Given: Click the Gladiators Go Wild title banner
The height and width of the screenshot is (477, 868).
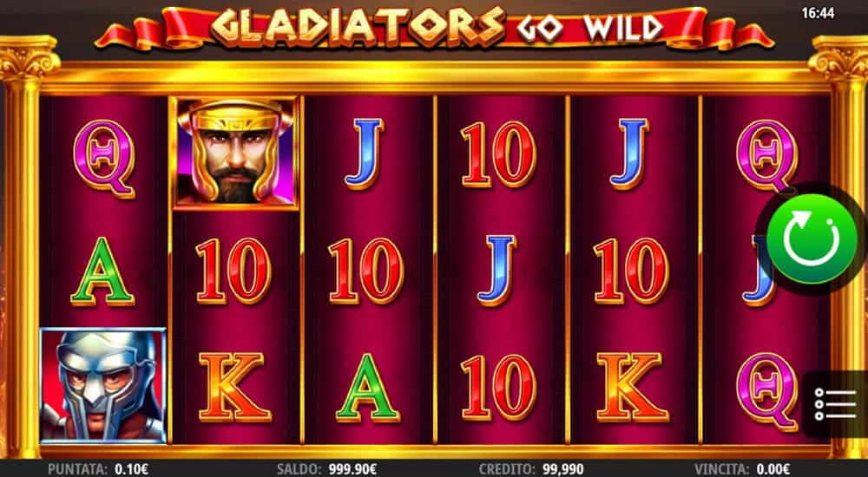Looking at the screenshot, I should 435,27.
